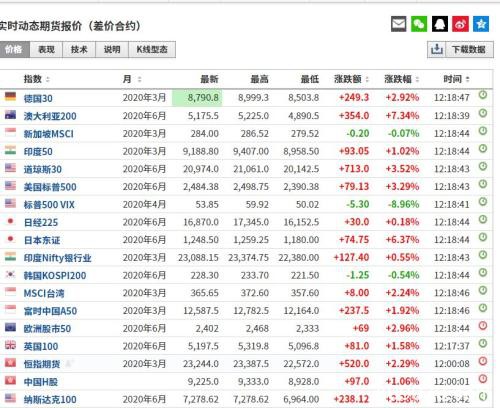Open the 印度Nifty银行业 link

pos(57,258)
